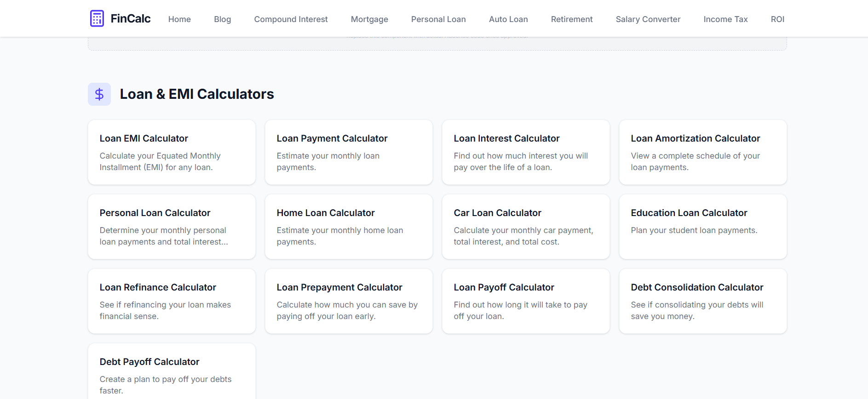Screen dimensions: 868x399
Task: Open the Compound Interest calculator
Action: coord(291,19)
